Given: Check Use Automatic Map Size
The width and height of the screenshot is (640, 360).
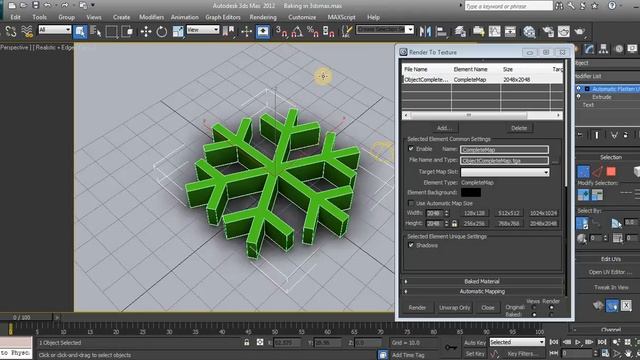Looking at the screenshot, I should point(411,203).
